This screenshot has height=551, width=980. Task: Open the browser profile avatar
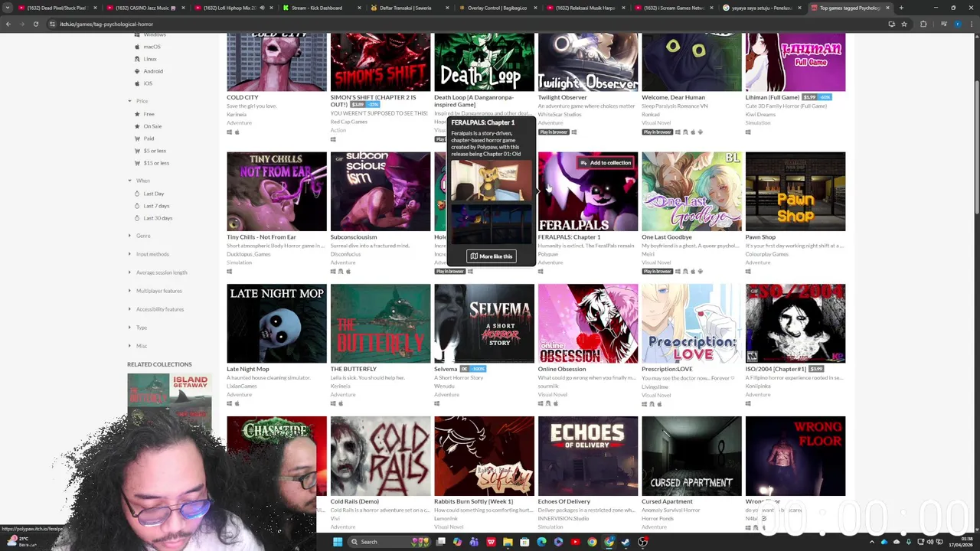(x=958, y=24)
